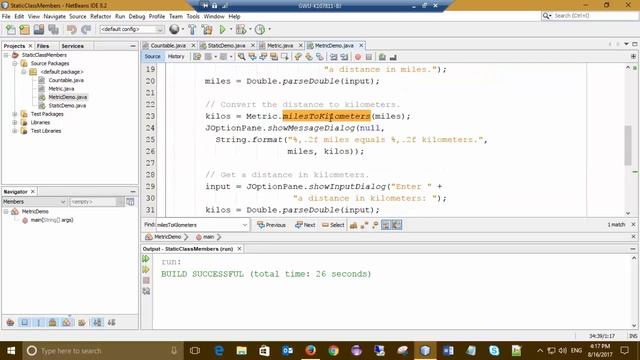The width and height of the screenshot is (640, 360).
Task: Collapse the StaticClassMembers project node
Action: (6, 55)
